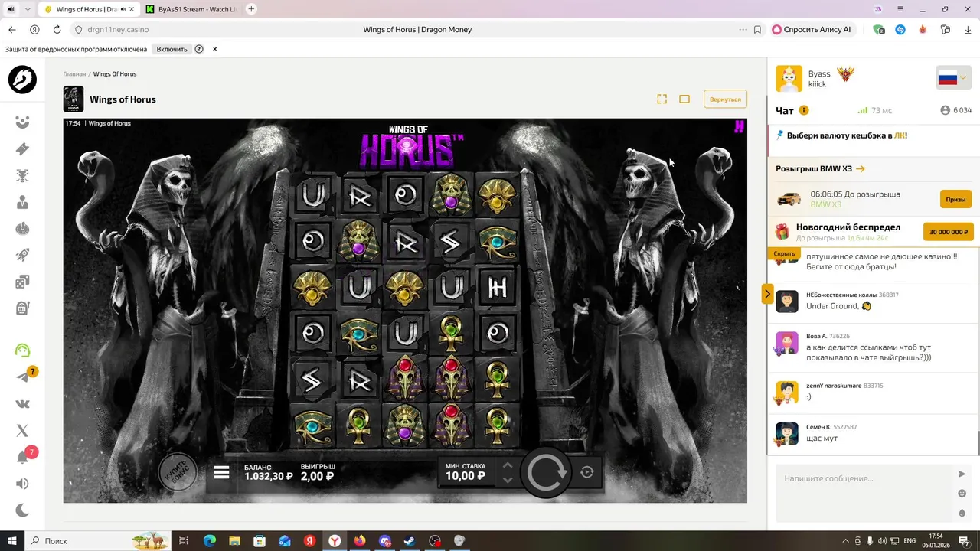
Task: Collapse the chat panel with yellow arrow
Action: [x=767, y=294]
